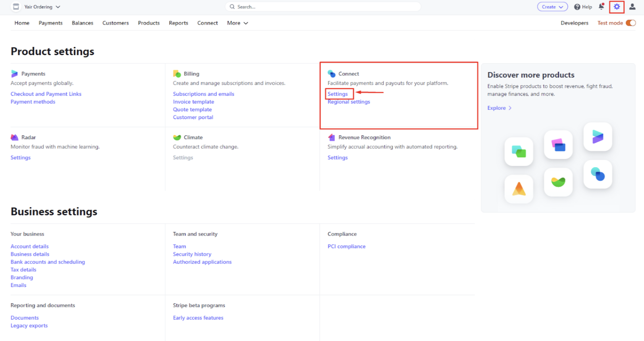
Task: Open Customer portal settings
Action: coord(193,117)
